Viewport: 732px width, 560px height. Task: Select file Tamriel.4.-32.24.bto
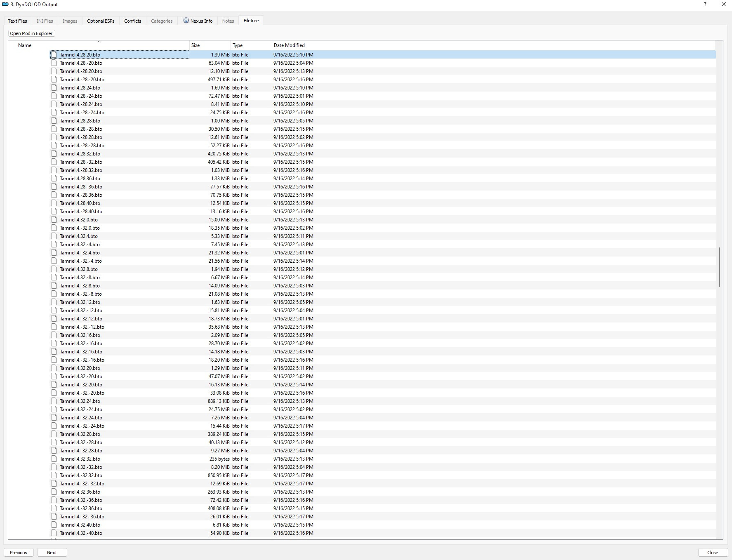click(81, 417)
